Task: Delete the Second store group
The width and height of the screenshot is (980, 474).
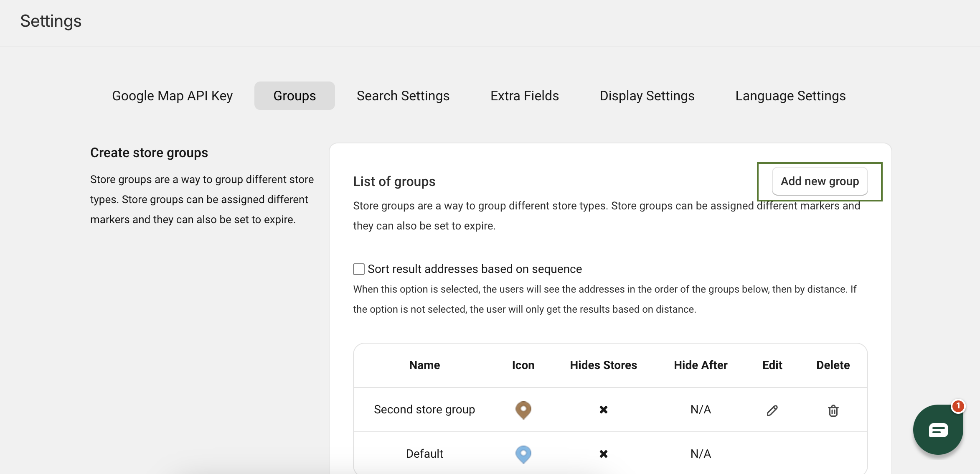Action: pyautogui.click(x=833, y=410)
